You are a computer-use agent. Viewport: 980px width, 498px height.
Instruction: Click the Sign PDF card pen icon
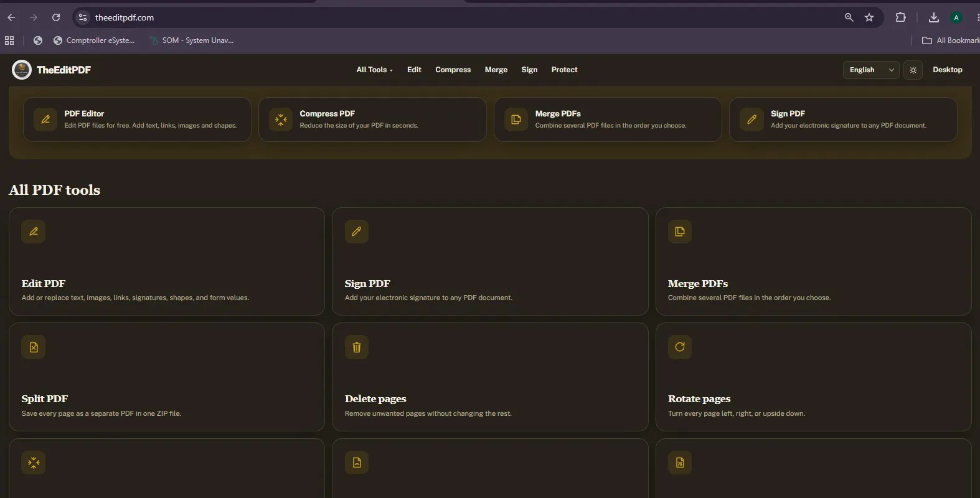pyautogui.click(x=357, y=232)
